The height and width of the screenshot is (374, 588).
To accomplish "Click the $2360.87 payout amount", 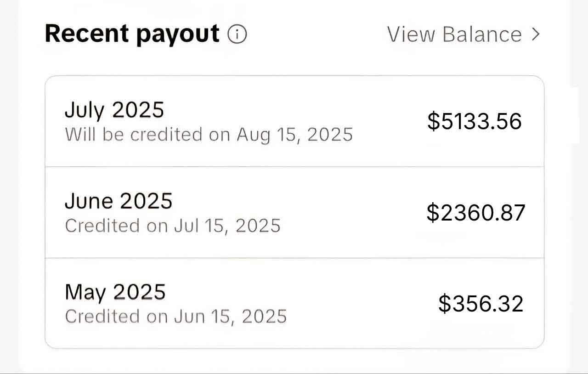I will pyautogui.click(x=475, y=212).
